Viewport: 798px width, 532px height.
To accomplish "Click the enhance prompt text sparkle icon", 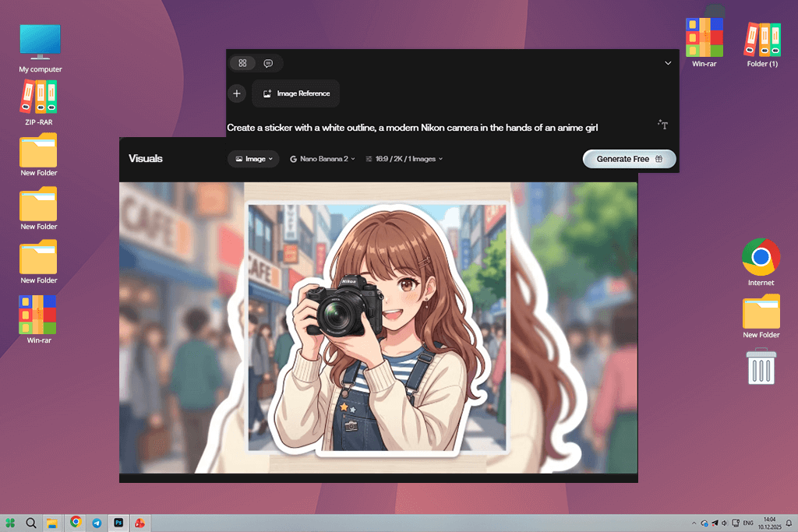I will [662, 124].
